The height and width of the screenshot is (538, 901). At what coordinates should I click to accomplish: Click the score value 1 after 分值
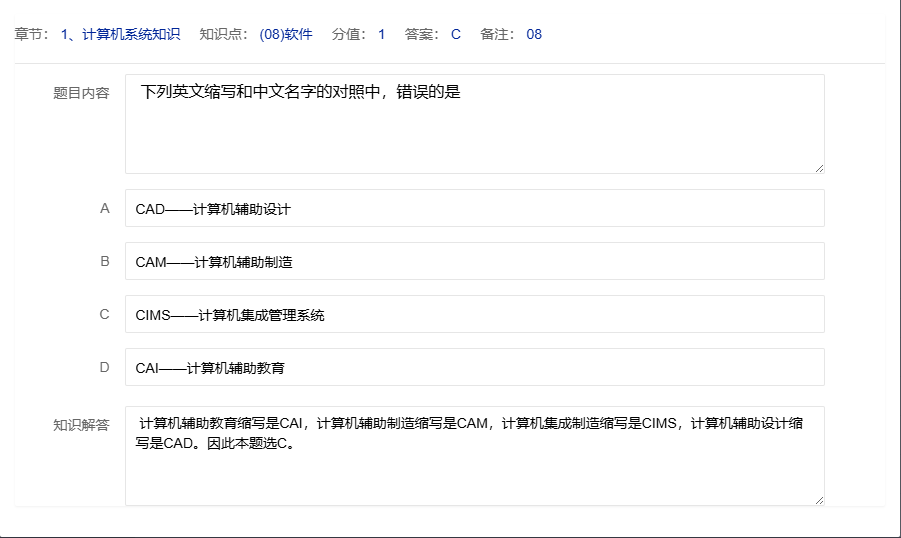pyautogui.click(x=381, y=34)
